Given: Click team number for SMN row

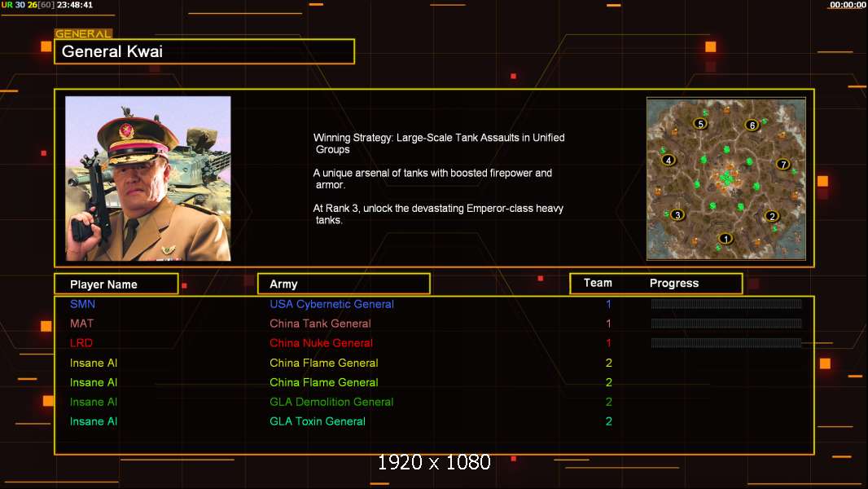Looking at the screenshot, I should click(608, 304).
